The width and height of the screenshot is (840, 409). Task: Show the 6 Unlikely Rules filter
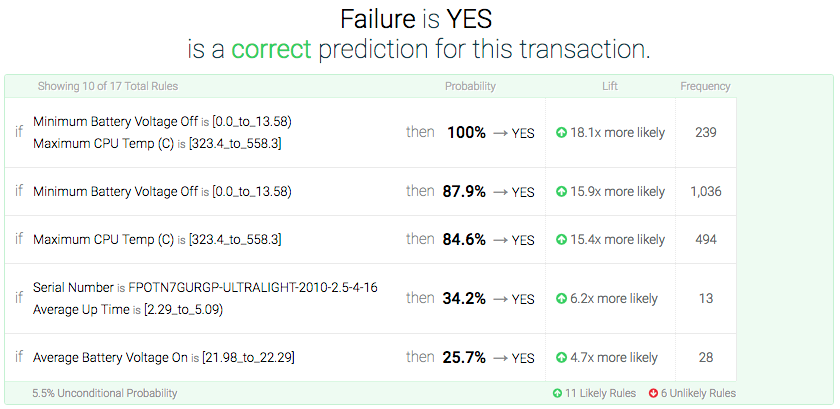[697, 394]
